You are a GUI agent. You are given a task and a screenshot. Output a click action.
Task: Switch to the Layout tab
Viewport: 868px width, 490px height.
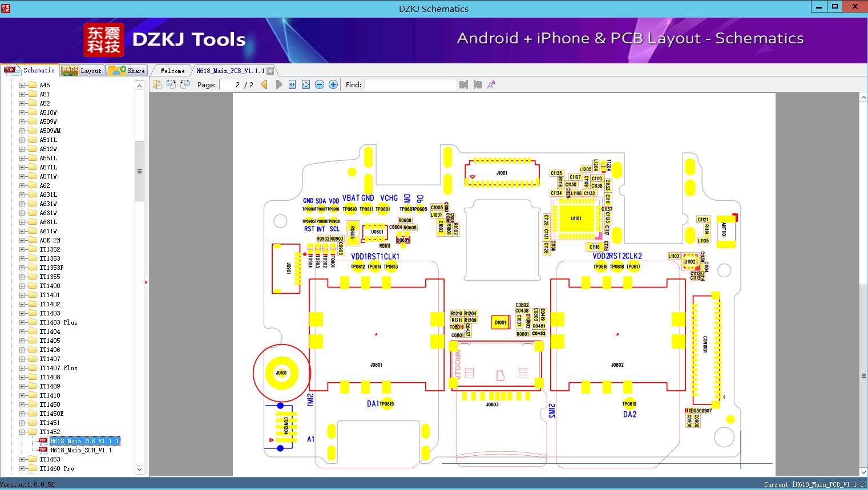tap(82, 70)
